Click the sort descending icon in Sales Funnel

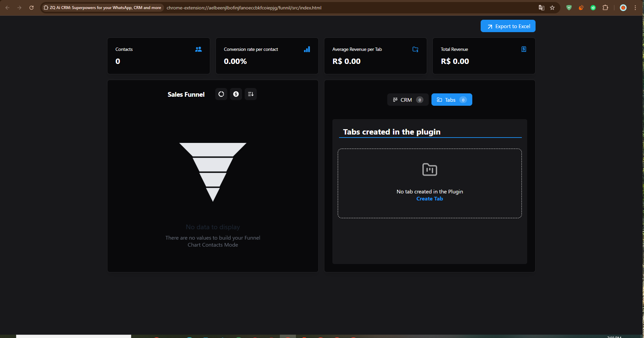250,94
